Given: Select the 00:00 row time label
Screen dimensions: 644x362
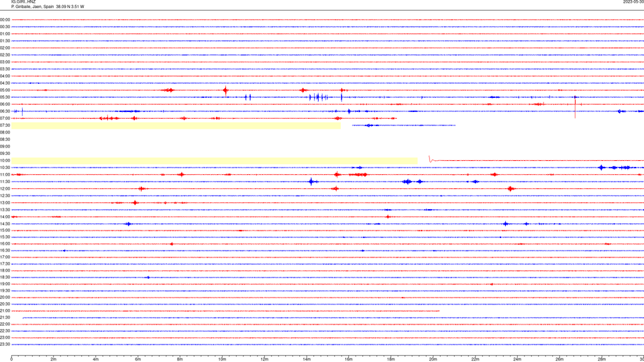Looking at the screenshot, I should tap(5, 19).
